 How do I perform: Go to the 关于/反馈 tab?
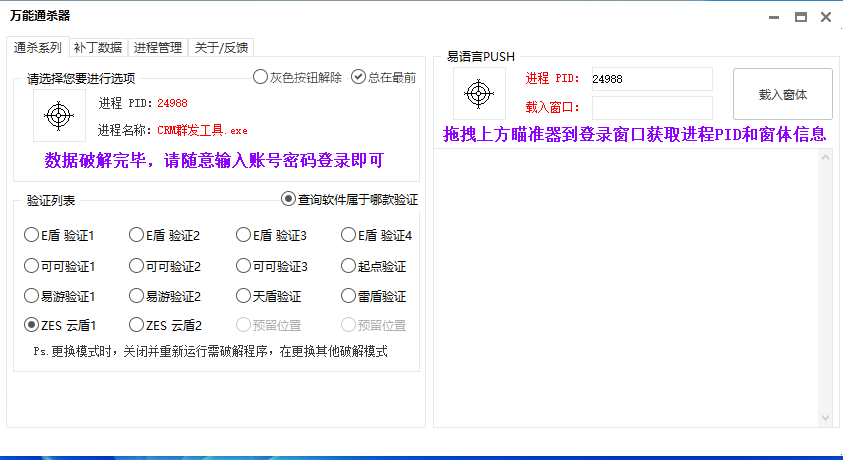[221, 47]
